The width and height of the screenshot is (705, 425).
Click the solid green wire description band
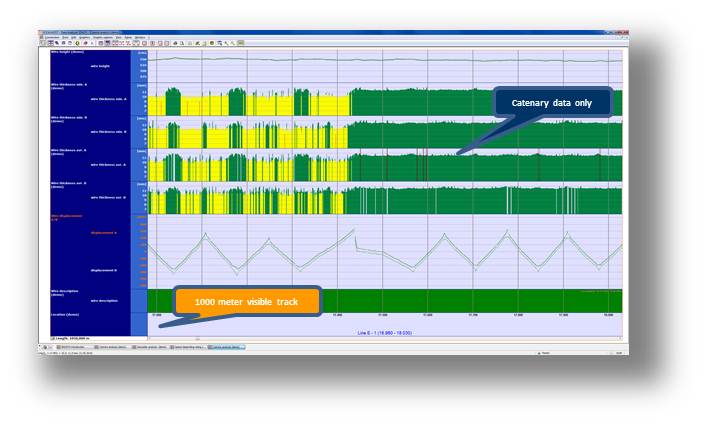pyautogui.click(x=400, y=299)
